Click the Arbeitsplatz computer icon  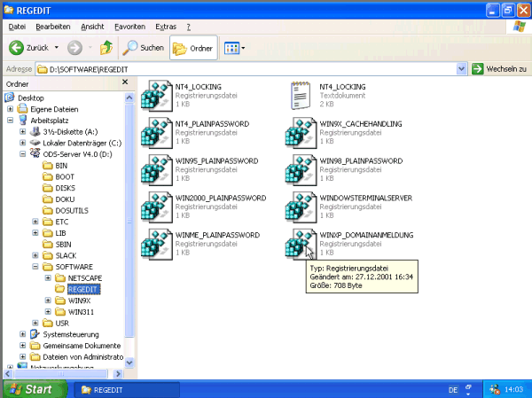click(23, 121)
